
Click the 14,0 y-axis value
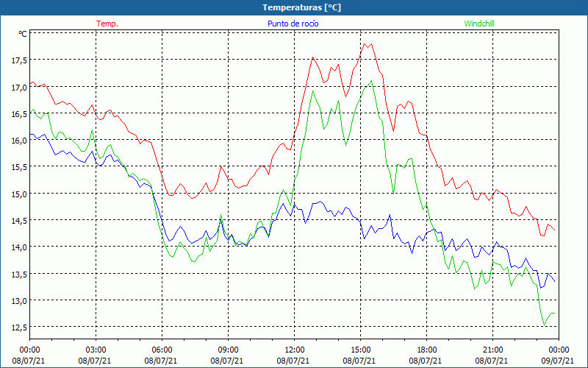pos(19,248)
